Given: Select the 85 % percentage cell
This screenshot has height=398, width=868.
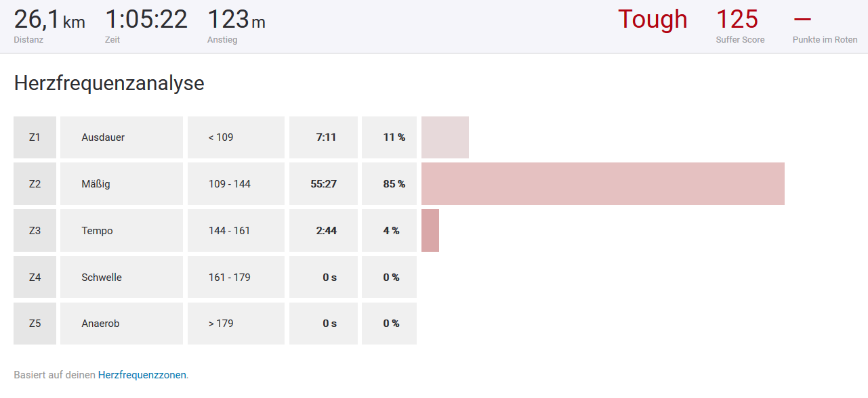Looking at the screenshot, I should pos(389,183).
